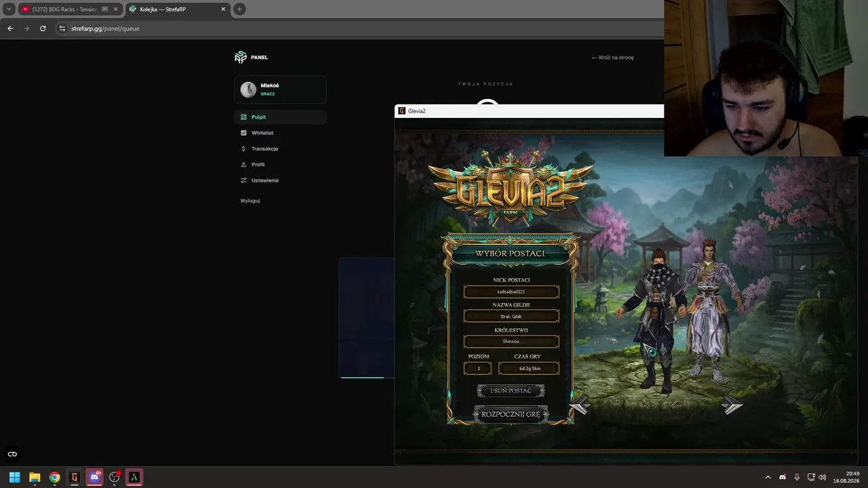This screenshot has height=488, width=868.
Task: Open the Transakcje menu item
Action: (281, 148)
